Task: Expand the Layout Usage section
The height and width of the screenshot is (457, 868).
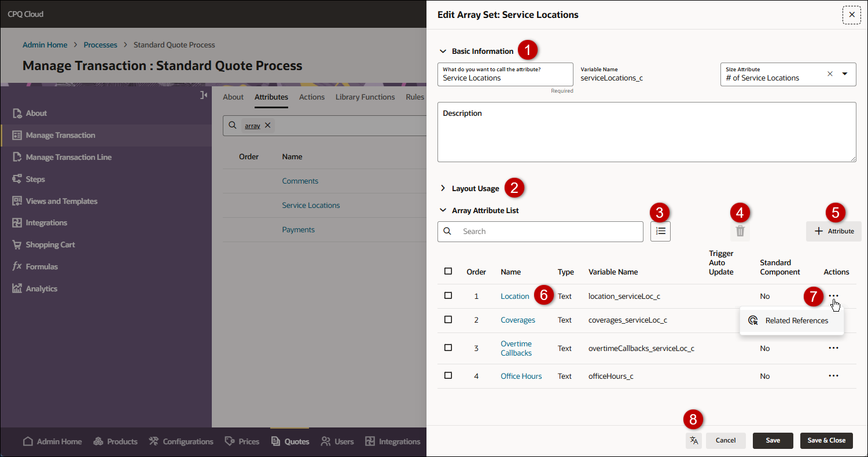Action: (x=443, y=188)
